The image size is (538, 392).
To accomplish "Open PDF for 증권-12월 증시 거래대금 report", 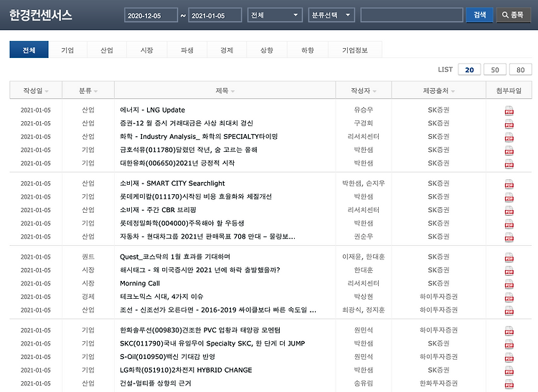I will 509,125.
